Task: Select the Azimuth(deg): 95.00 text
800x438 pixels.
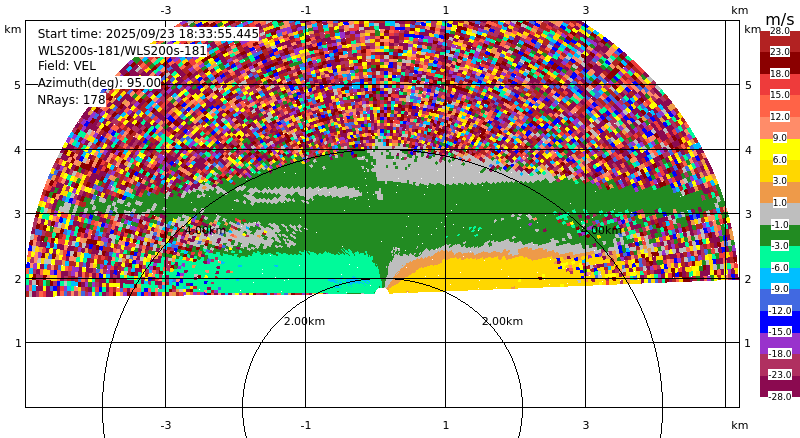Action: [99, 83]
